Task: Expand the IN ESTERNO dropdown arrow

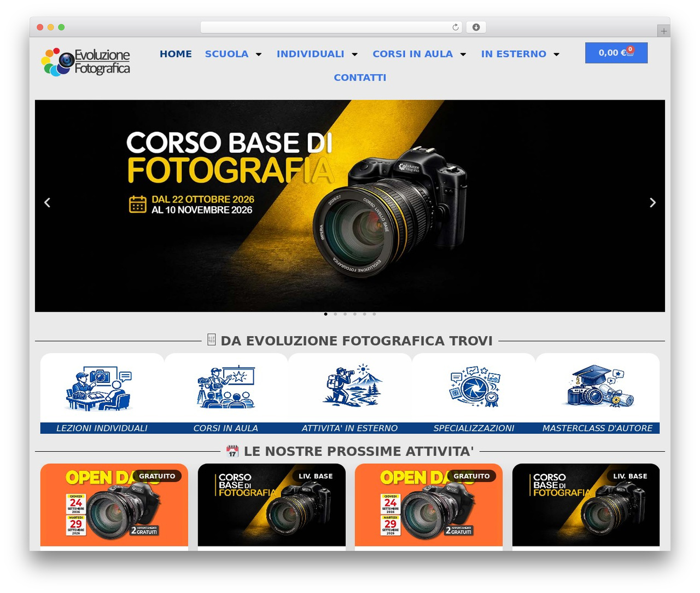Action: point(557,55)
